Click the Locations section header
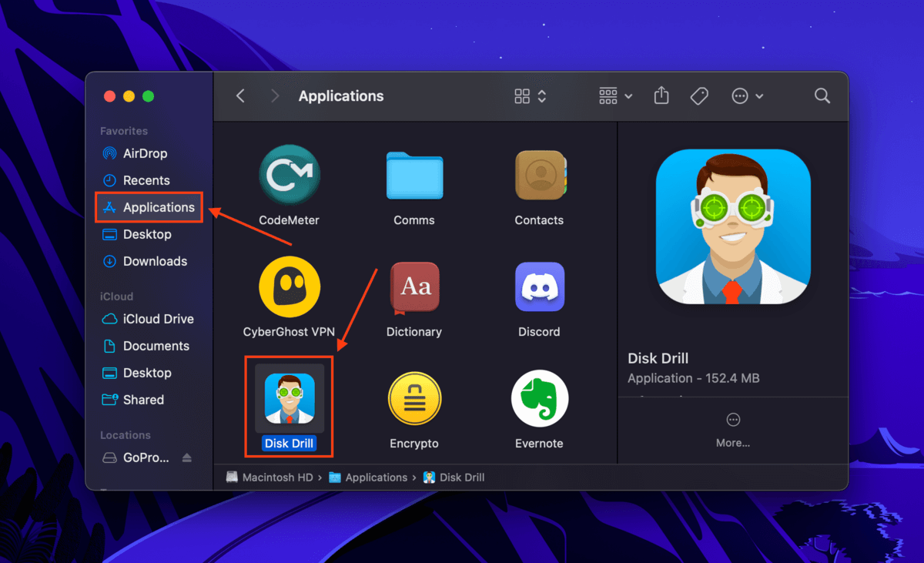 tap(126, 435)
